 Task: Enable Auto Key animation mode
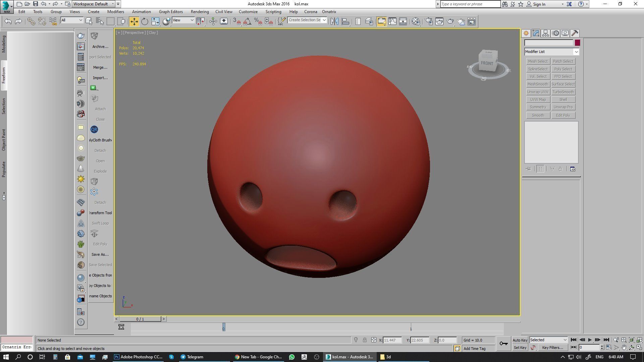520,340
